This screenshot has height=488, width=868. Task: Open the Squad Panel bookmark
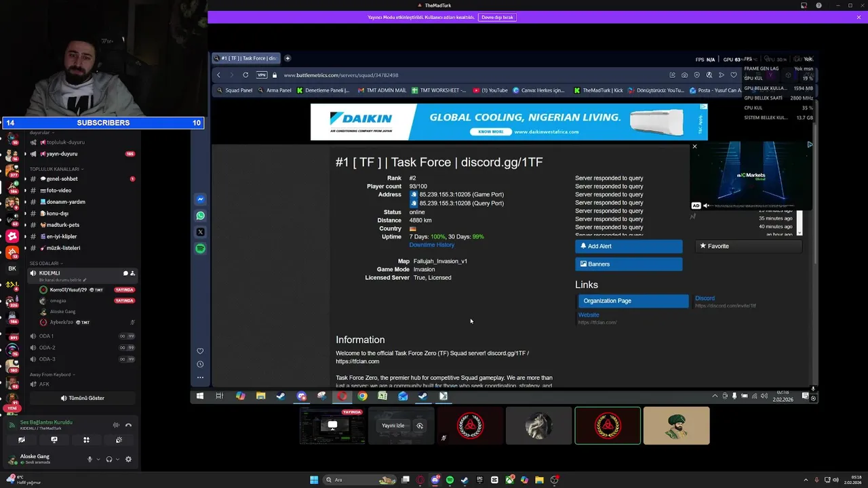coord(235,90)
